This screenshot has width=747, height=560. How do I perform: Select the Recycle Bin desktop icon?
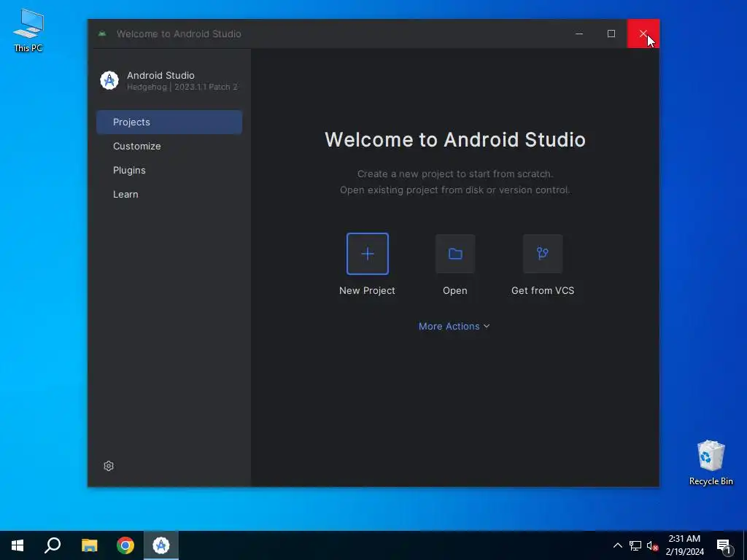[711, 462]
